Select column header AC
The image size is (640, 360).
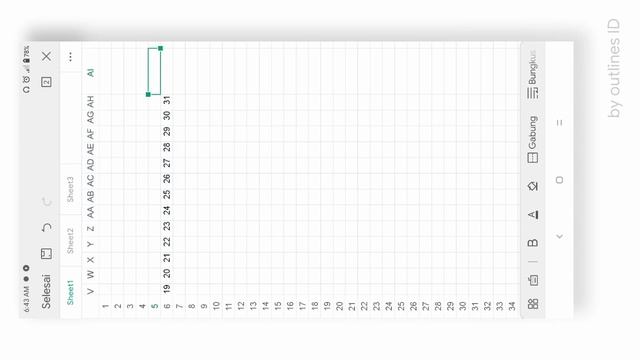tap(91, 180)
